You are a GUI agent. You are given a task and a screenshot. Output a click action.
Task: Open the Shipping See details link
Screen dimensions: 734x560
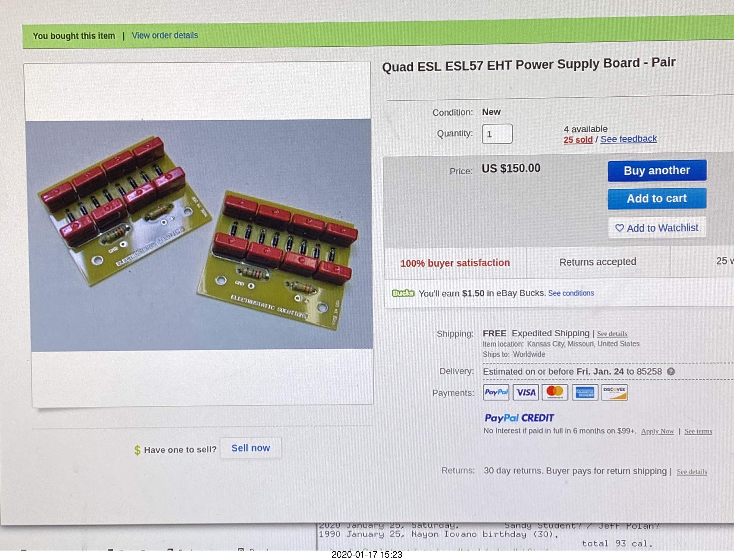coord(612,334)
